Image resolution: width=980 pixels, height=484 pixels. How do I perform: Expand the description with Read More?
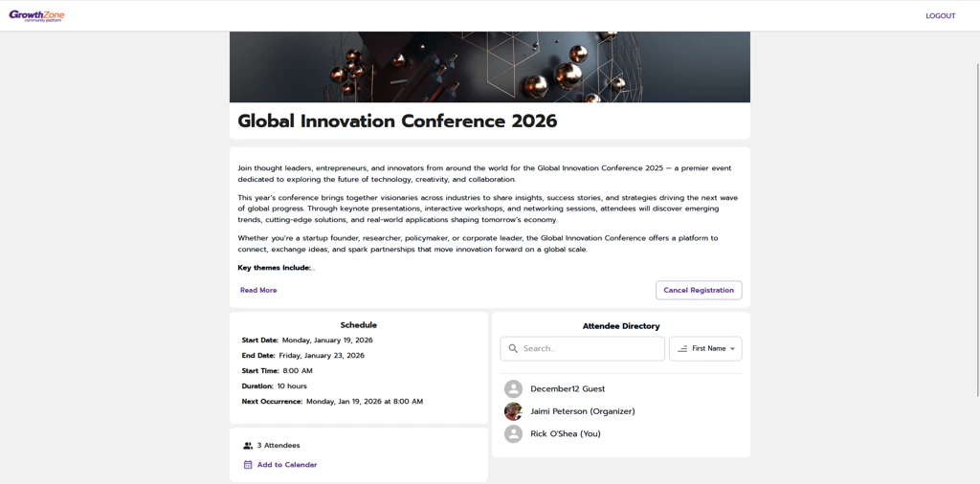[258, 290]
